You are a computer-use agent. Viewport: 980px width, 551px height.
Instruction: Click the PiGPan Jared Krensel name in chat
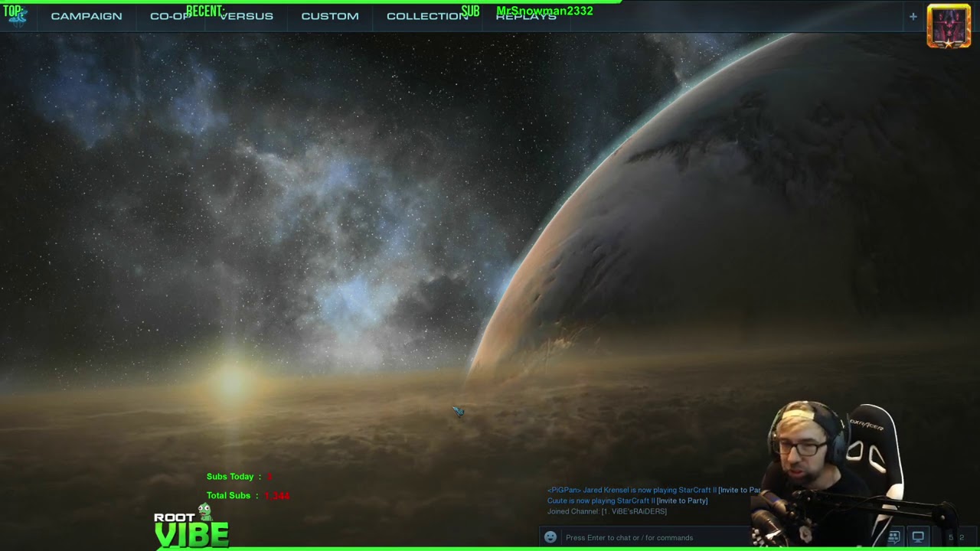[x=587, y=490]
